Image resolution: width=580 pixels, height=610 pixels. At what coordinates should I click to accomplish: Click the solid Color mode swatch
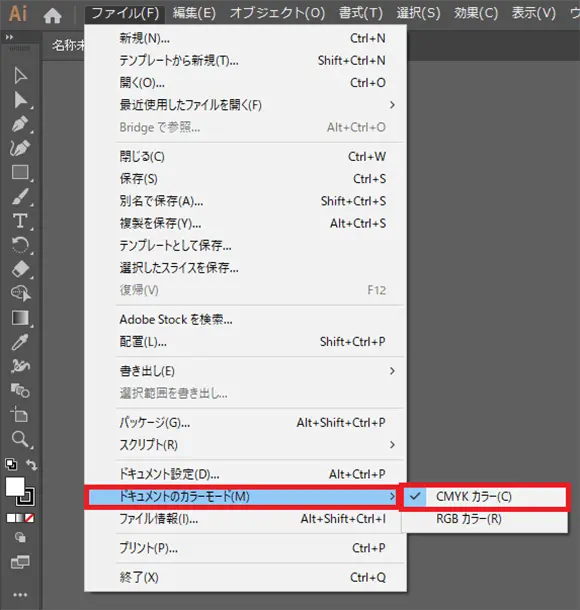tap(11, 518)
